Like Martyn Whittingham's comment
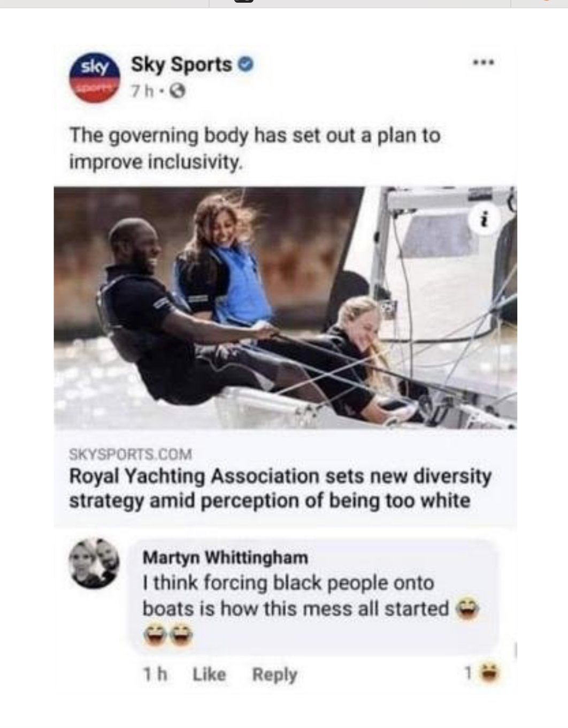 (209, 674)
